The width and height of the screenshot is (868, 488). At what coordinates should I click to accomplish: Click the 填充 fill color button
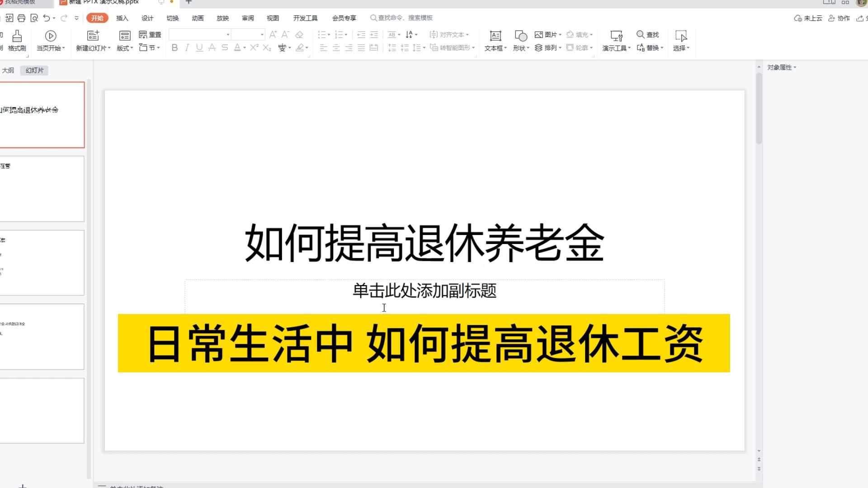coord(580,35)
